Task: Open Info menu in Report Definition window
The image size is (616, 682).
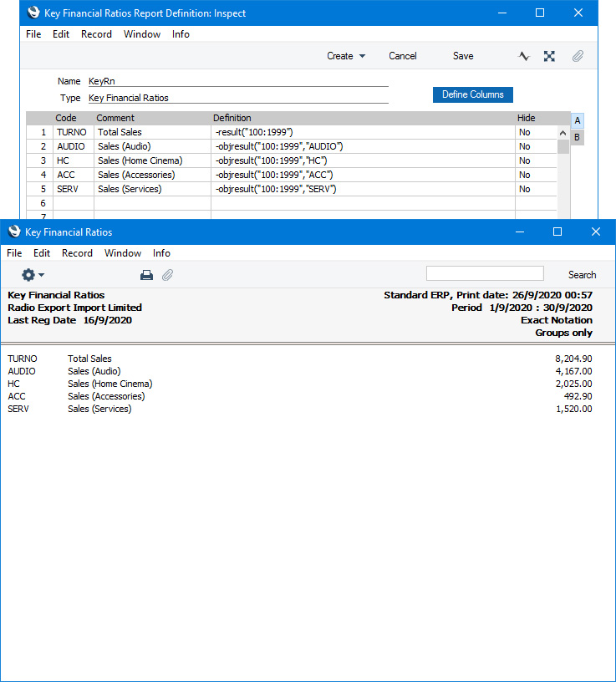Action: 181,34
